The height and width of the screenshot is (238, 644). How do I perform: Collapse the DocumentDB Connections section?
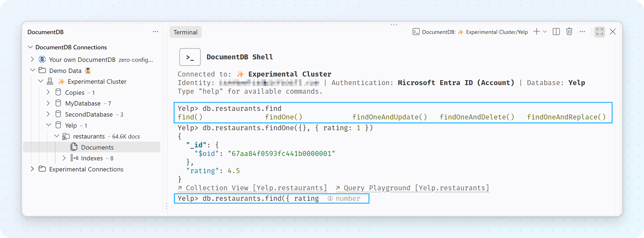(x=30, y=47)
